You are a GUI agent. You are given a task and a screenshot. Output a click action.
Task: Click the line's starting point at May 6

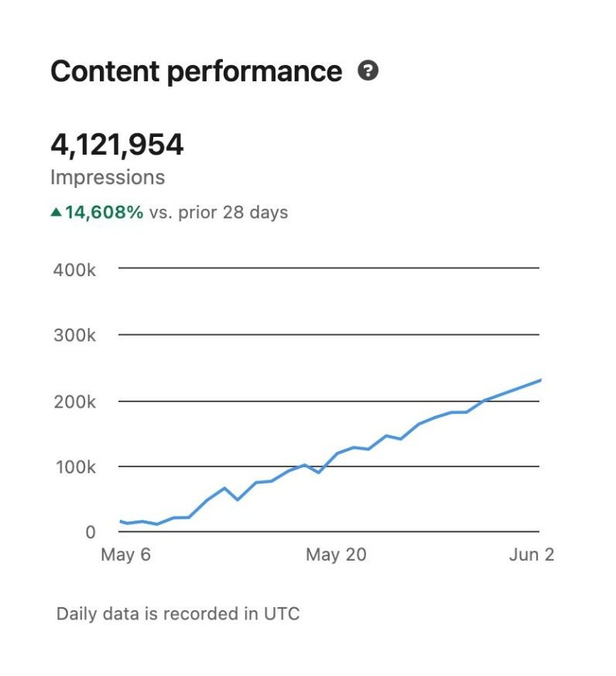tap(121, 521)
